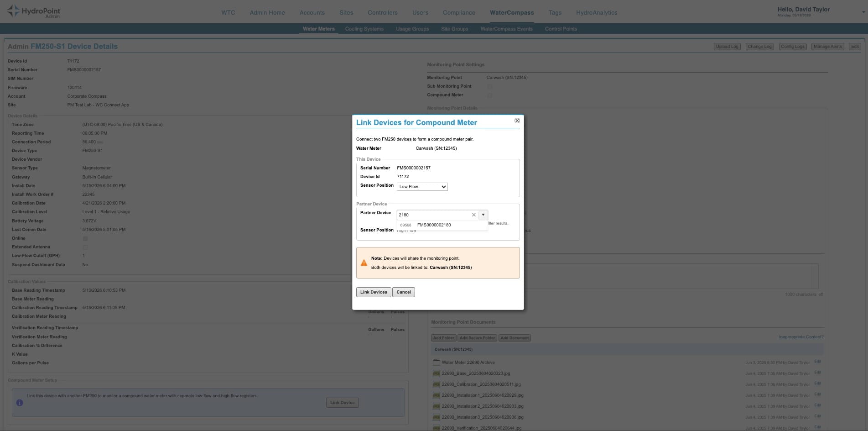Click the JPEG icon for 22690_Base file
The image size is (868, 431).
pyautogui.click(x=436, y=373)
